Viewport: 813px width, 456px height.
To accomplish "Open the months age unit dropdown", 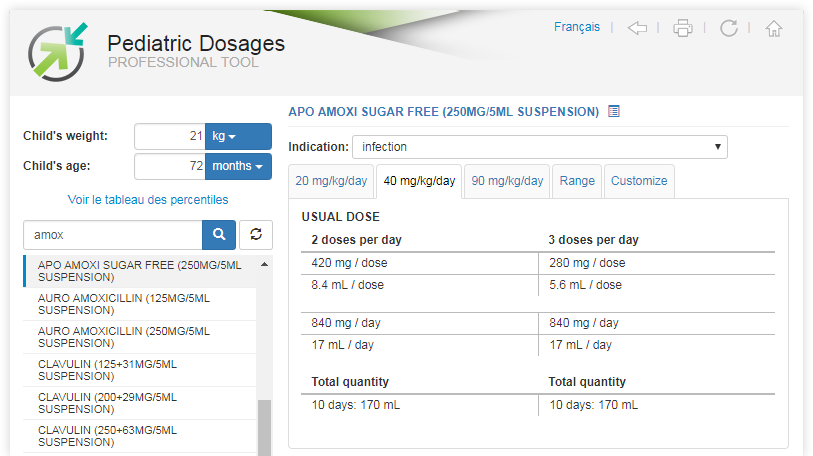I will 238,166.
